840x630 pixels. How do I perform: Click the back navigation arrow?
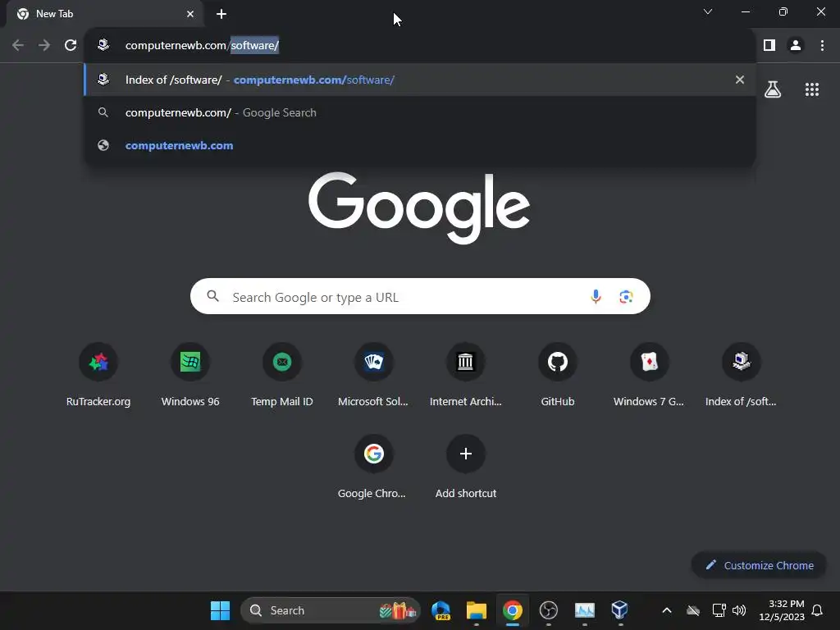(18, 45)
